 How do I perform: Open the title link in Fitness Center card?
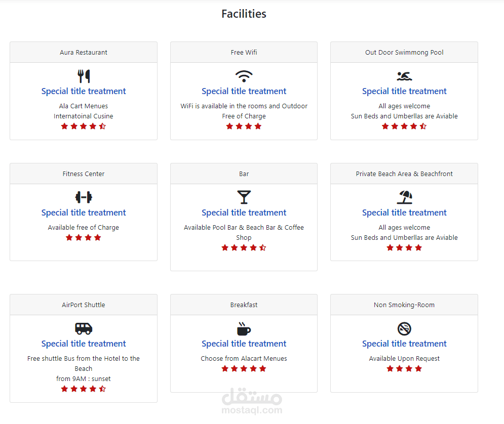(84, 213)
